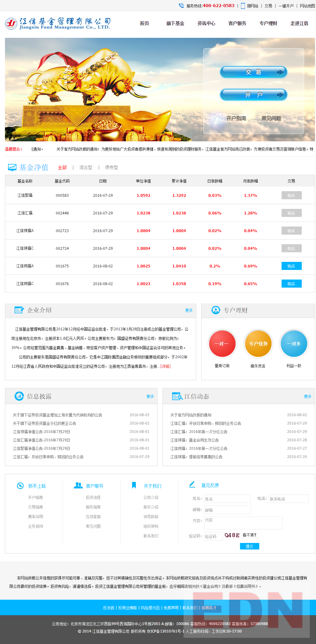Image resolution: width=316 pixels, height=644 pixels.
Task: Click the Jiangxin Fund company logo
Action: [x=58, y=24]
